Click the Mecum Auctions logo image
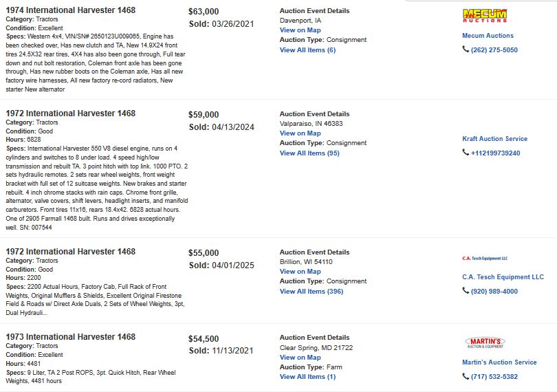Image resolution: width=557 pixels, height=392 pixels. (x=485, y=16)
